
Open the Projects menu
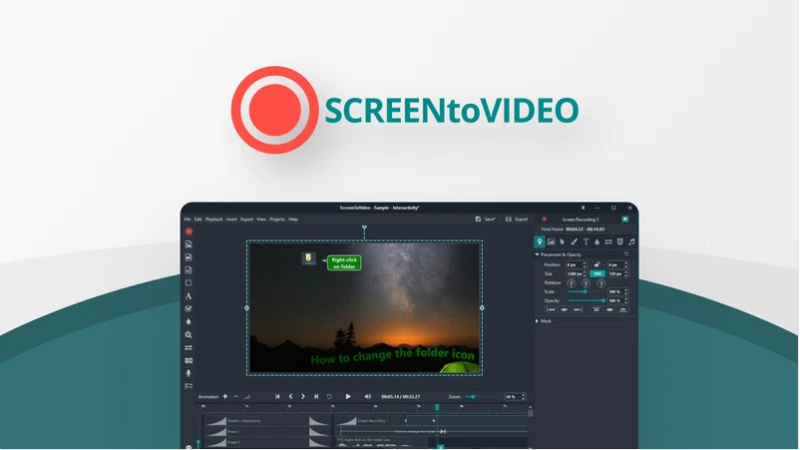coord(277,218)
